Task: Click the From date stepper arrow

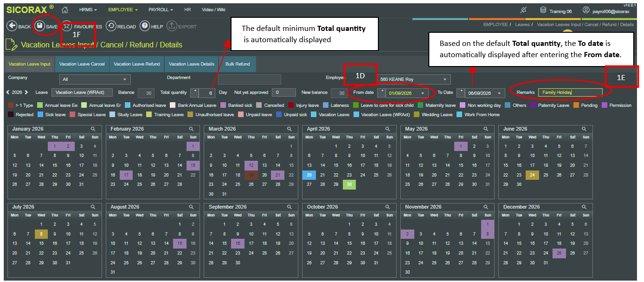Action: click(382, 93)
